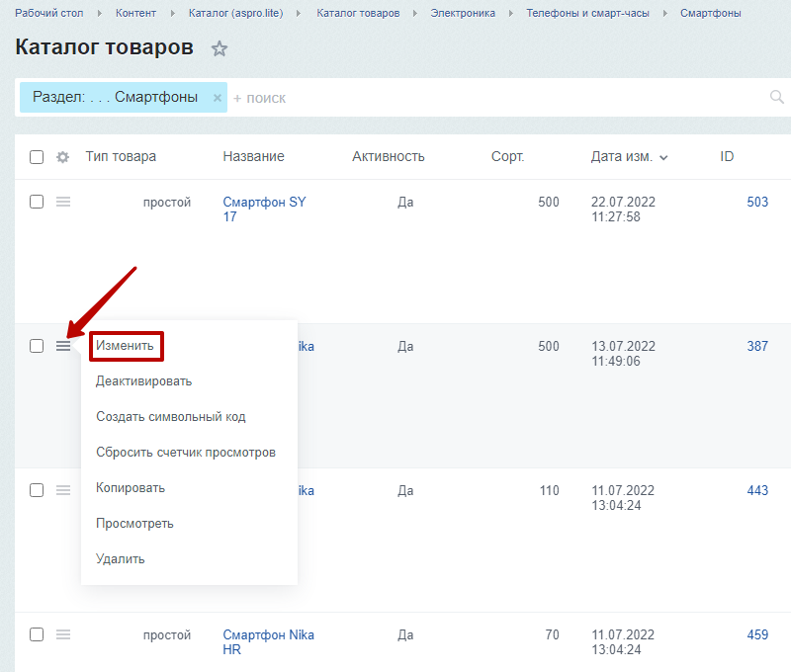
Task: Open table column settings gear icon
Action: (62, 157)
